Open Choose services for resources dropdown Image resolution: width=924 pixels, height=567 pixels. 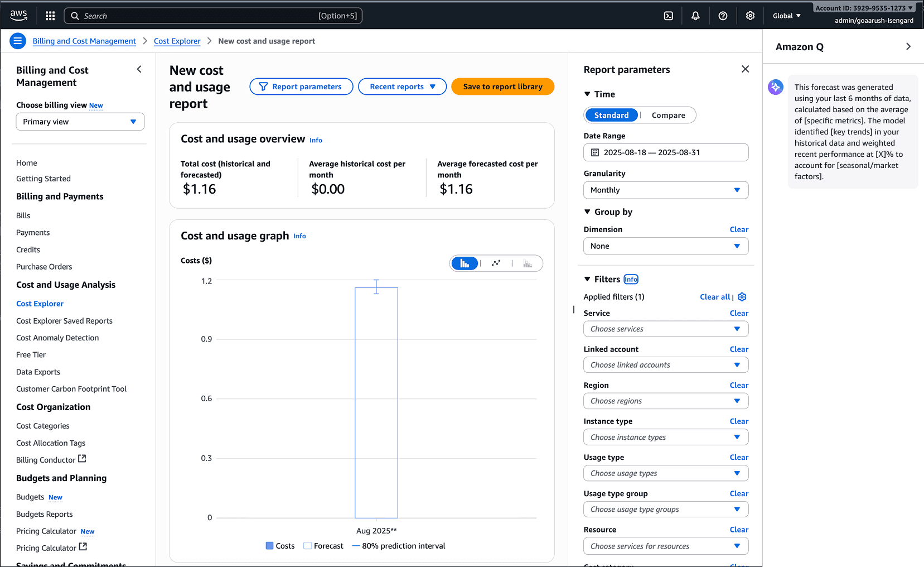click(666, 546)
